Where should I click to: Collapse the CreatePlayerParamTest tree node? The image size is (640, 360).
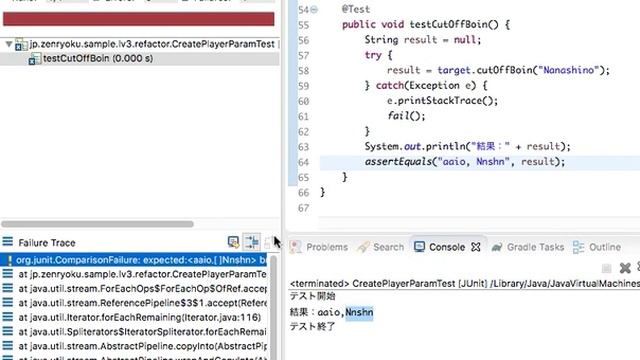(9, 44)
